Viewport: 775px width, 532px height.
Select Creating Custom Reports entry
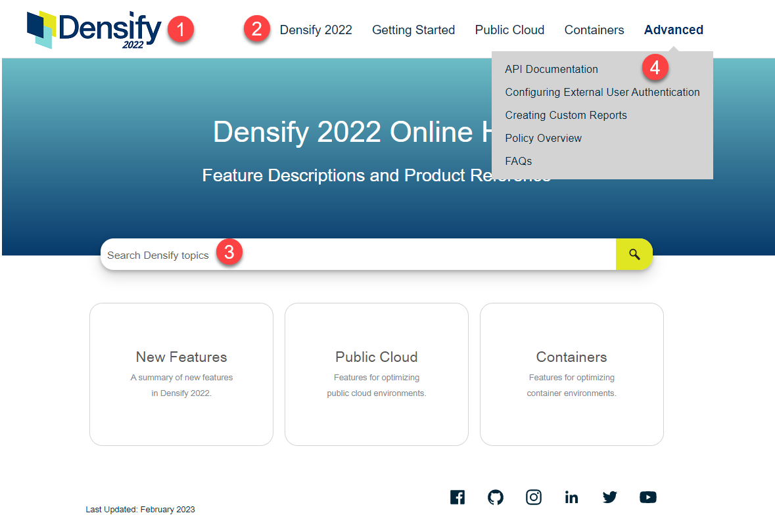565,115
